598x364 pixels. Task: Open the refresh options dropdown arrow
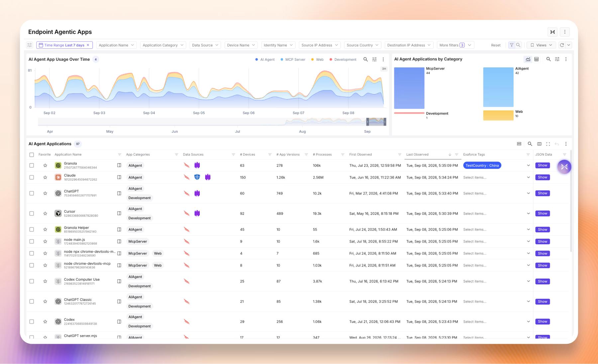pyautogui.click(x=568, y=45)
